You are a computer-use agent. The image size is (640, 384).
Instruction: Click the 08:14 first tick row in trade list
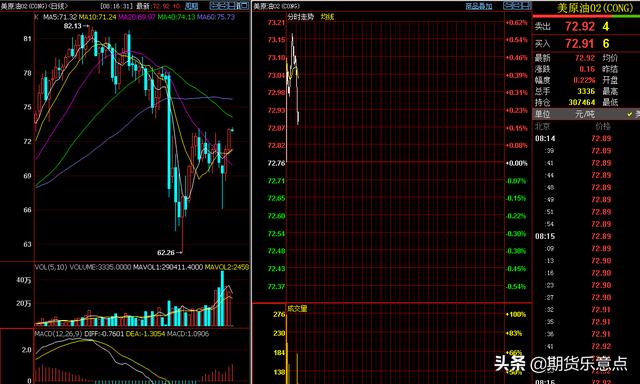586,138
